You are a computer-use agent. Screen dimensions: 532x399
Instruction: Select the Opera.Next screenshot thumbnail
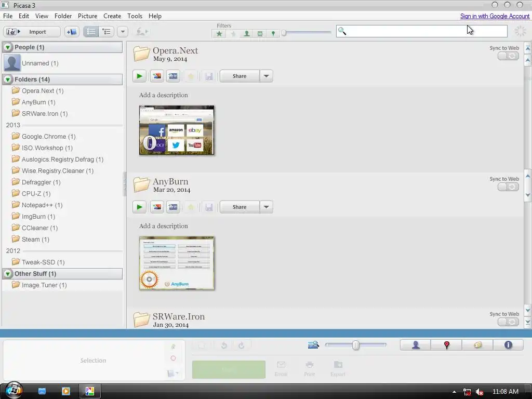[x=177, y=130]
